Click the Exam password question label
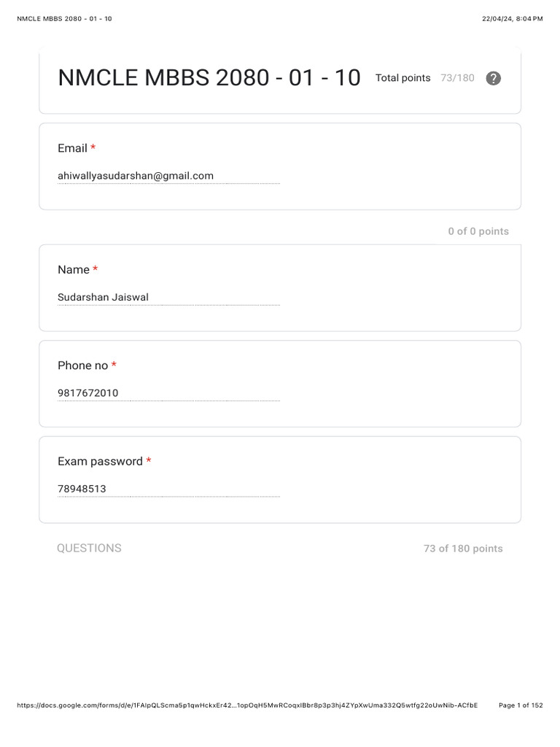The height and width of the screenshot is (747, 560). [100, 461]
